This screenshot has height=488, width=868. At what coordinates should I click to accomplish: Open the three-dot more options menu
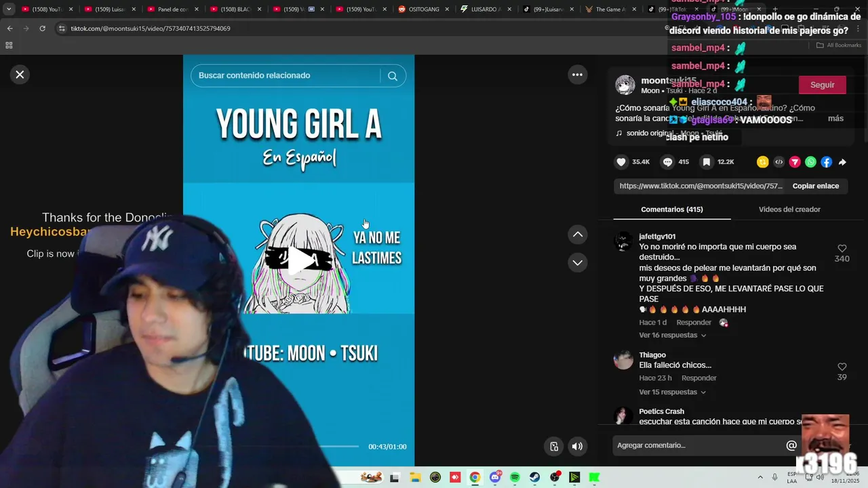pyautogui.click(x=577, y=75)
